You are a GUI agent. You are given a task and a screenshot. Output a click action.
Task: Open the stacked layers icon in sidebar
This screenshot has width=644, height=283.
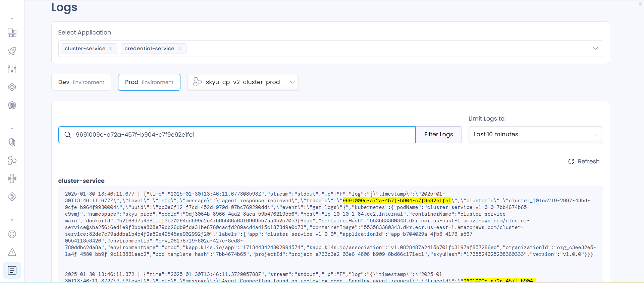tap(12, 87)
